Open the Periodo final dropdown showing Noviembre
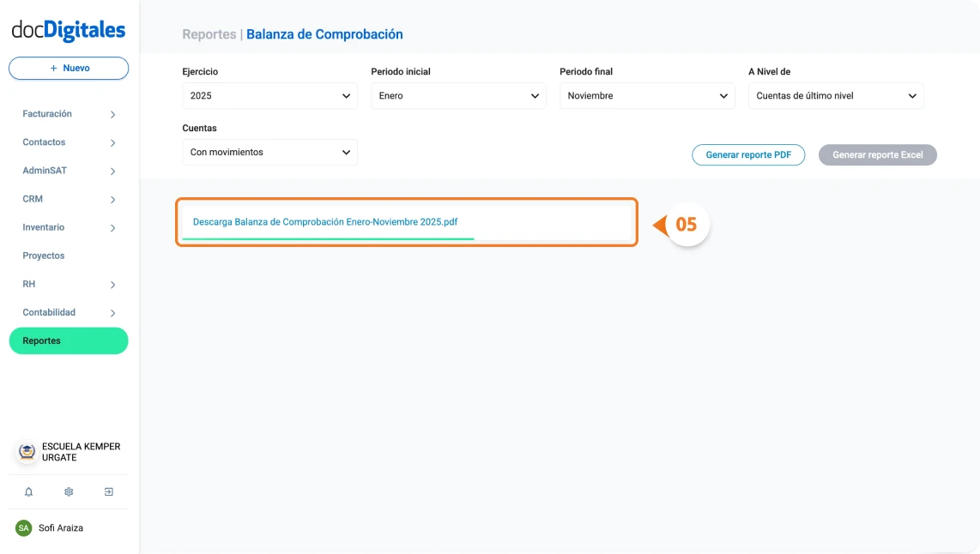 pos(647,95)
